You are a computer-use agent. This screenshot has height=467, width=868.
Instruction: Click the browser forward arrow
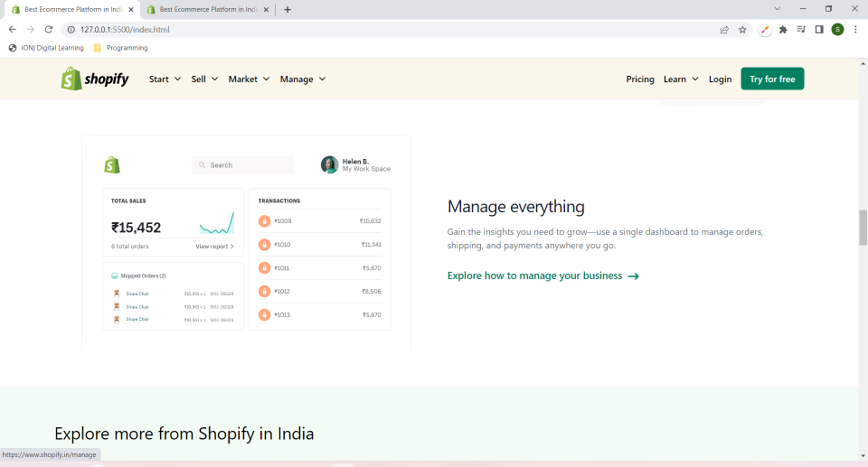[x=31, y=29]
